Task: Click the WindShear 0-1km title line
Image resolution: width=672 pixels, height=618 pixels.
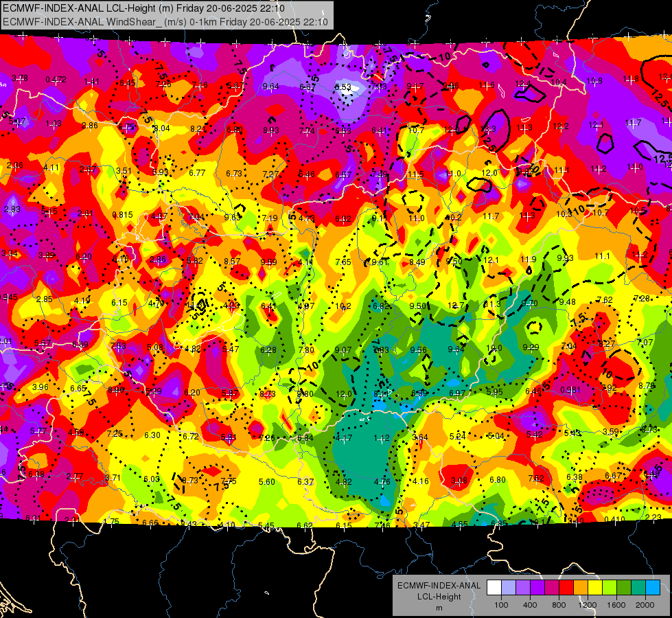Action: pyautogui.click(x=165, y=22)
